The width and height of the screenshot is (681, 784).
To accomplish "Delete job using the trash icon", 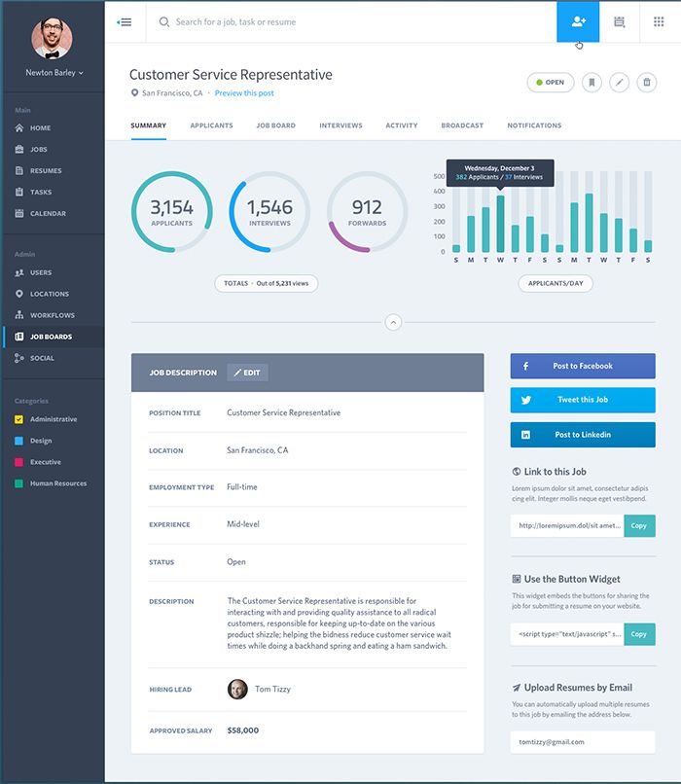I will click(x=646, y=83).
